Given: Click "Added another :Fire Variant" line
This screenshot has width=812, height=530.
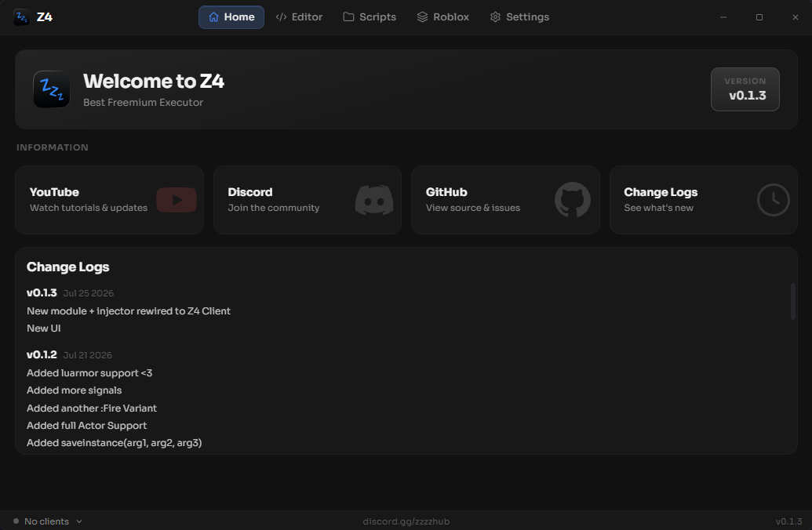Looking at the screenshot, I should 92,408.
